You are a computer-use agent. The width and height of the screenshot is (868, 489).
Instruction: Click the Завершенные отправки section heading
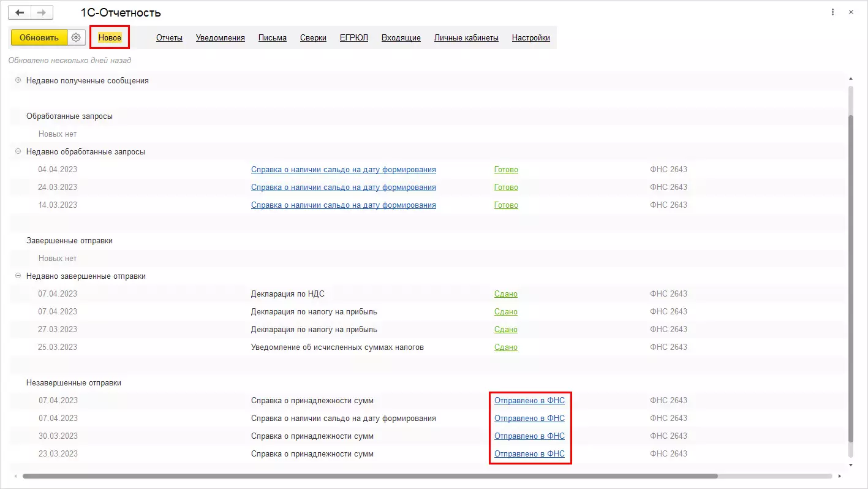(x=69, y=240)
